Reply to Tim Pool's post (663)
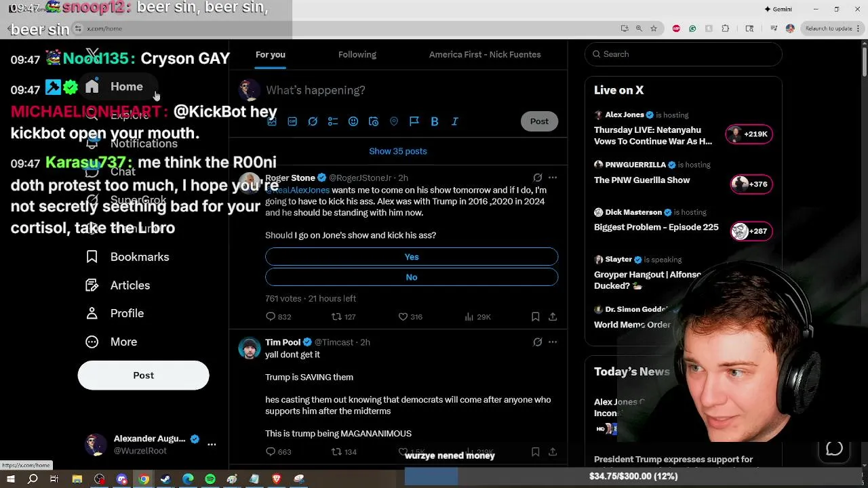The image size is (868, 488). point(279,451)
